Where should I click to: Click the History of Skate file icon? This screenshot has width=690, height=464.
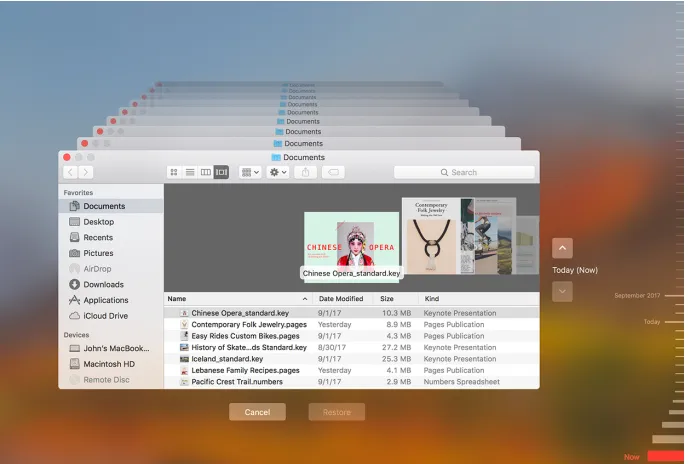pyautogui.click(x=184, y=347)
